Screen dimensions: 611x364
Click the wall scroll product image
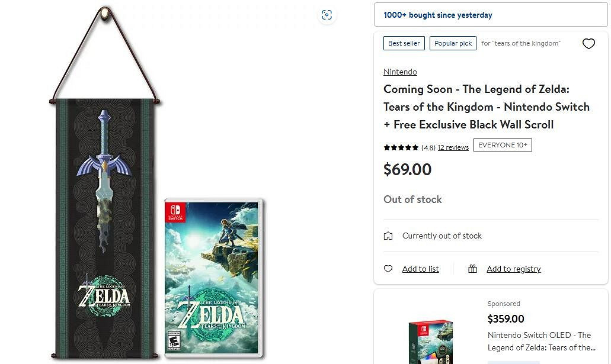click(105, 183)
